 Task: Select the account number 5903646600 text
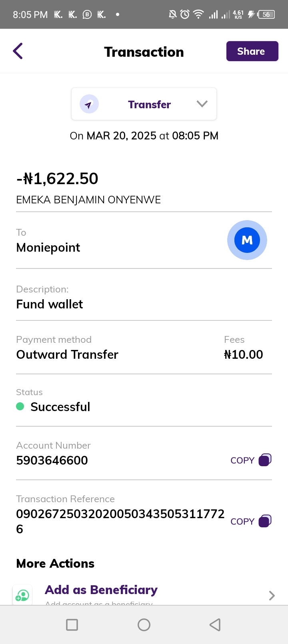point(52,461)
